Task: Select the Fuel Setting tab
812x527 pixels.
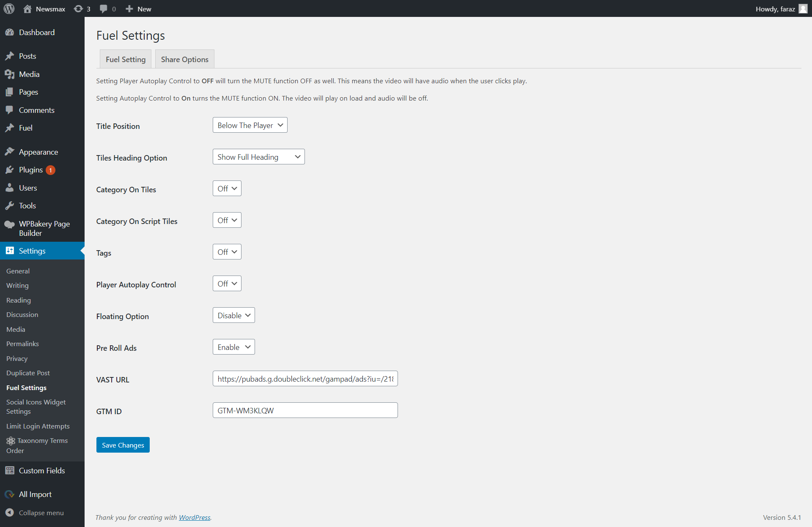Action: click(x=125, y=60)
